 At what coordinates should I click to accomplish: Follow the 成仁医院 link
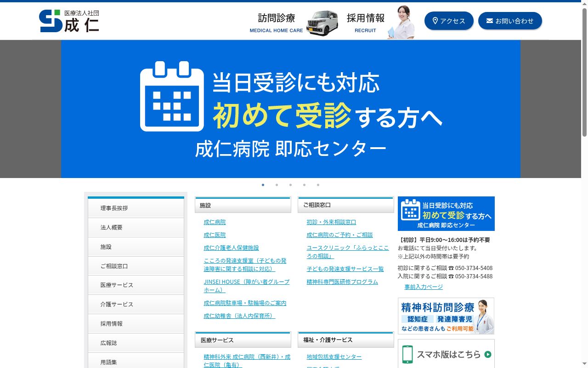[x=215, y=235]
